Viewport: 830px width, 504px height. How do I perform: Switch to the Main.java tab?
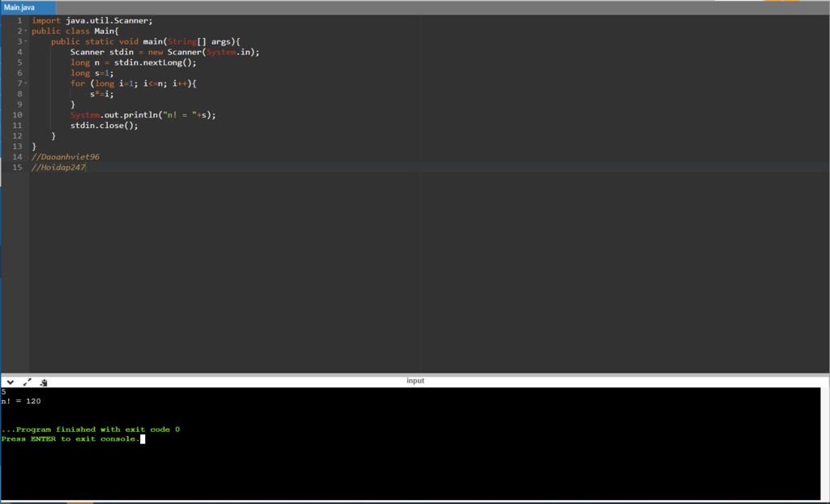point(28,7)
